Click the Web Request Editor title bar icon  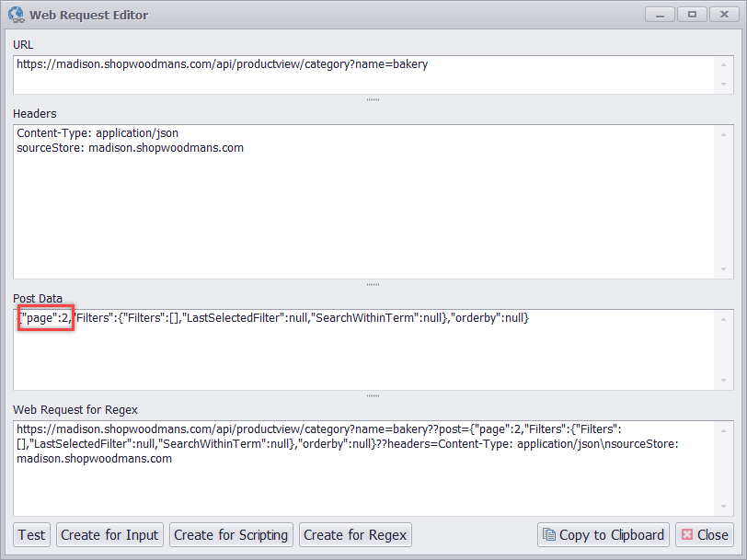click(17, 15)
